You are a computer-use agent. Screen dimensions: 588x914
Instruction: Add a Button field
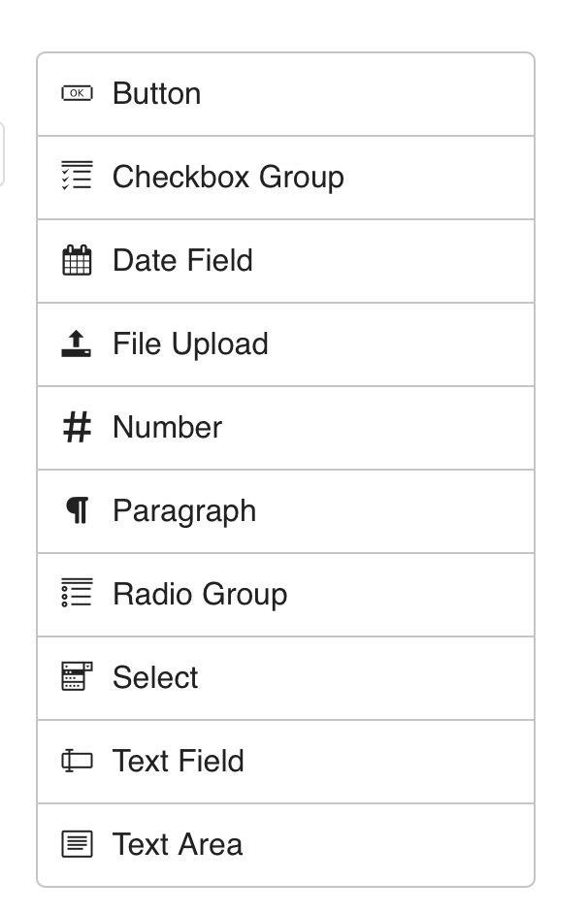pos(285,94)
